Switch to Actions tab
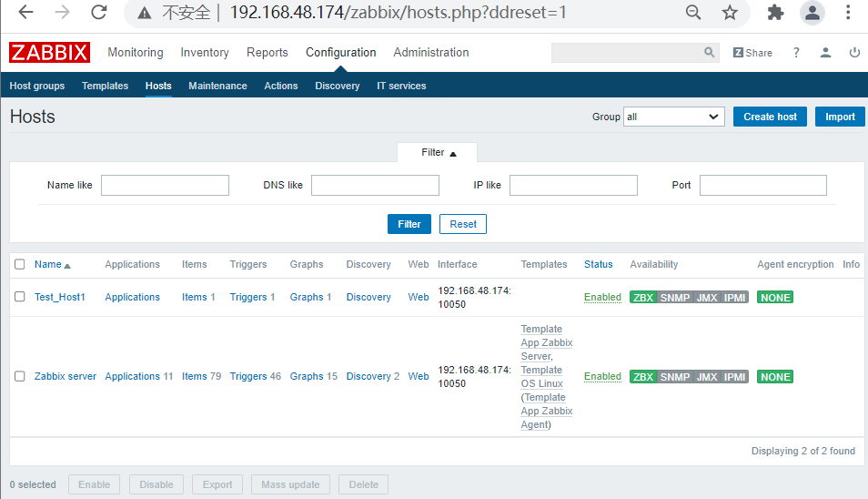This screenshot has width=868, height=499. (280, 86)
